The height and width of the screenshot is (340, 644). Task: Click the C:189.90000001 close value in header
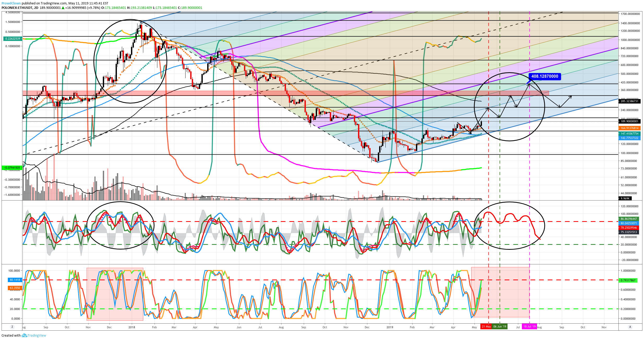190,8
